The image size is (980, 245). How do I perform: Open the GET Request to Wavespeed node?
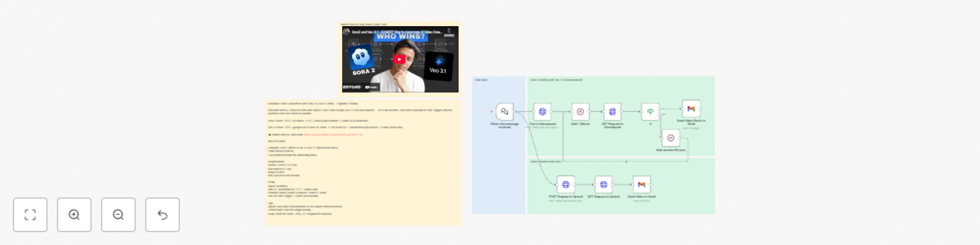(x=612, y=111)
